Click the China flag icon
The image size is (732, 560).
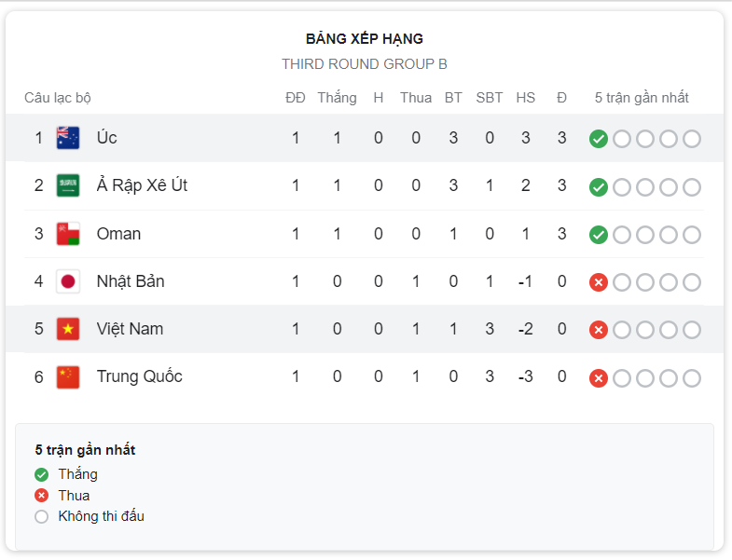point(68,377)
